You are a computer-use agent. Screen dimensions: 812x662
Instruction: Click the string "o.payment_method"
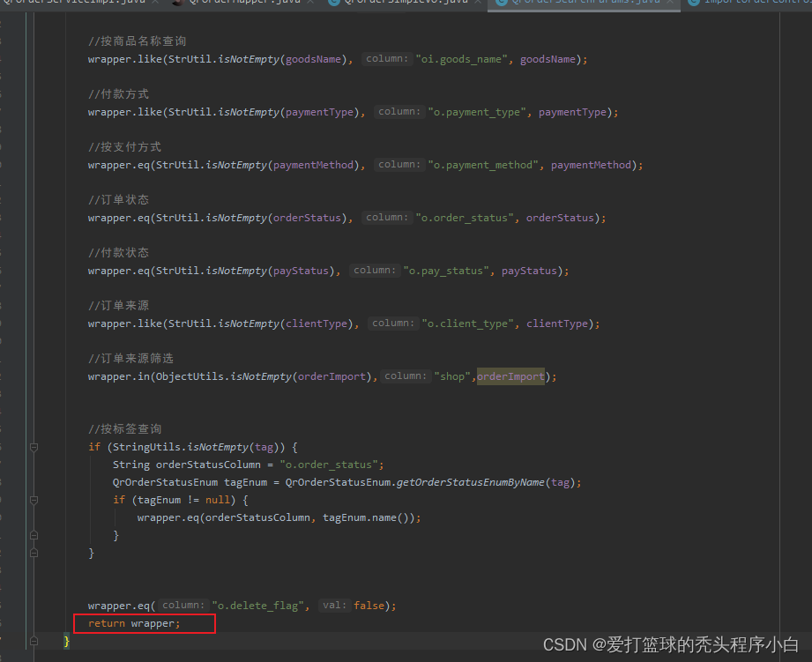[482, 165]
